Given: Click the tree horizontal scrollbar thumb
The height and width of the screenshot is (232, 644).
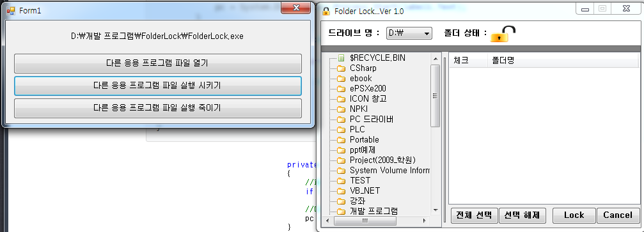Looking at the screenshot, I should tap(365, 221).
